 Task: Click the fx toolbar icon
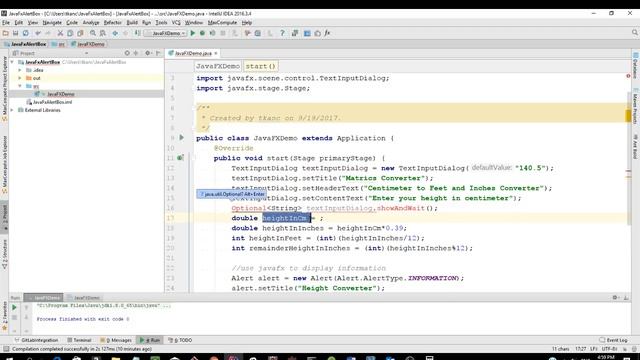327,33
